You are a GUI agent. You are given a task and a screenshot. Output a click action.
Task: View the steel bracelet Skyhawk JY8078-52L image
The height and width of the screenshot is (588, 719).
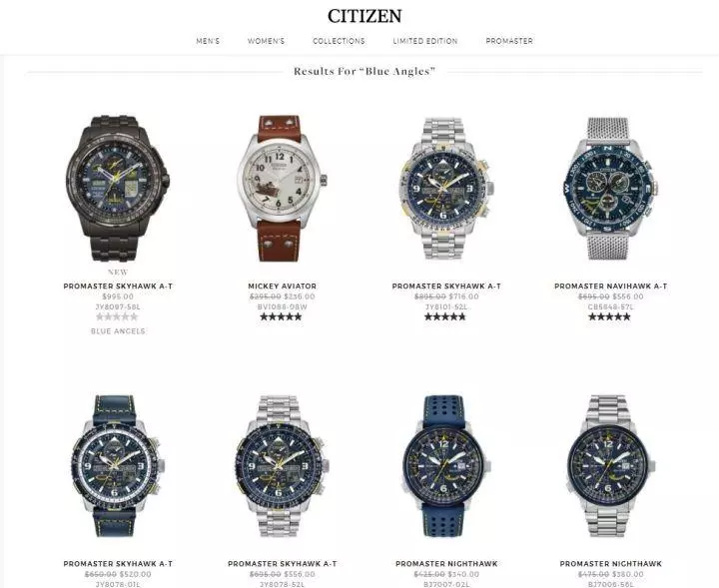click(282, 465)
